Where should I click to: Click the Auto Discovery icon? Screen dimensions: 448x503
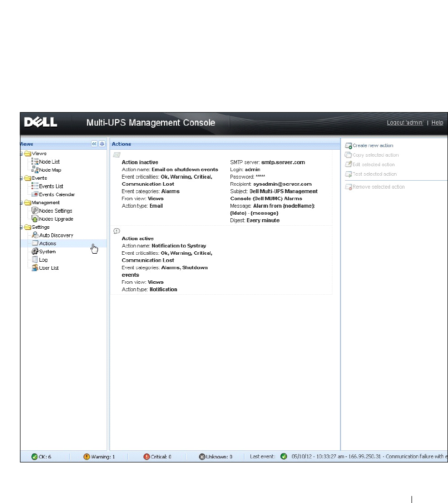click(35, 235)
